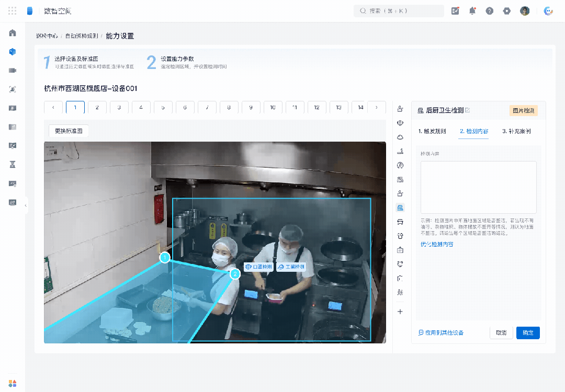This screenshot has width=565, height=392.
Task: Click the 口罩检测 tag on image
Action: point(259,267)
